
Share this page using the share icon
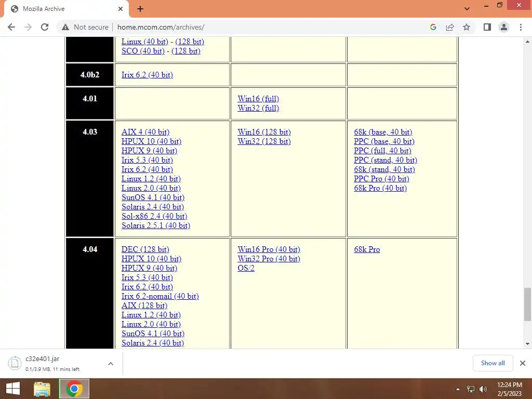tap(450, 27)
